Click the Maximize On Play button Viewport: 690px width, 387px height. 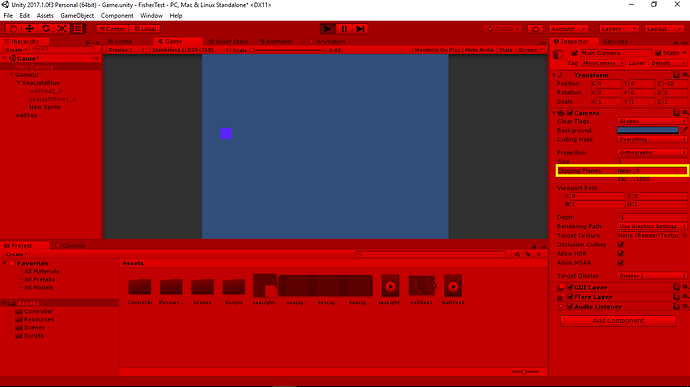[x=437, y=50]
